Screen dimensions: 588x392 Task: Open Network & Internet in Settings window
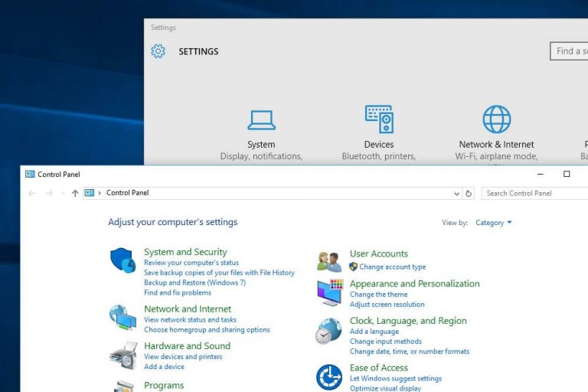496,133
